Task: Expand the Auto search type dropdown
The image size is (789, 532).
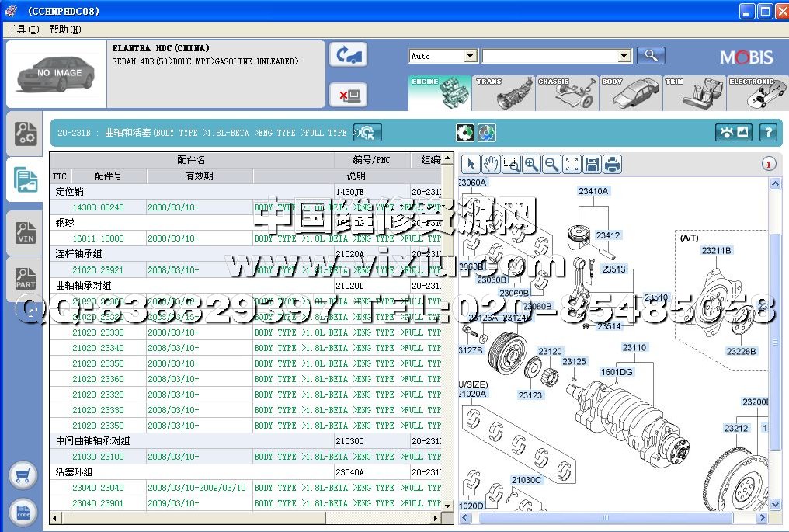Action: pyautogui.click(x=470, y=56)
